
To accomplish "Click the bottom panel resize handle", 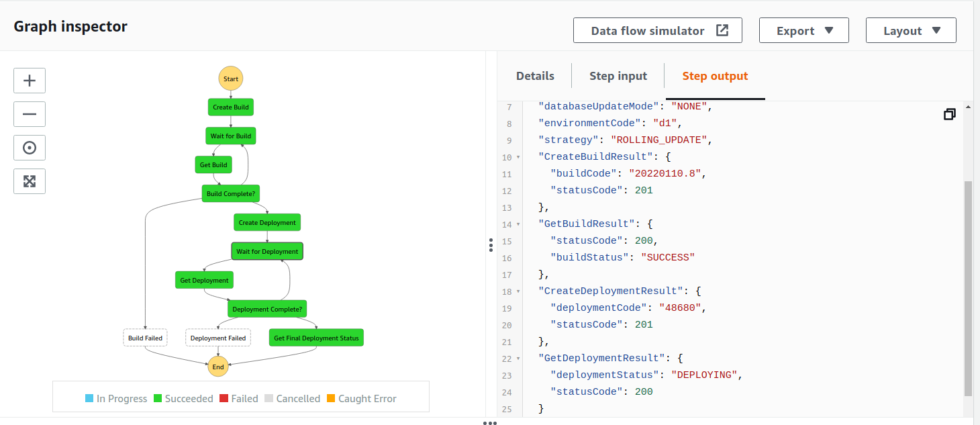I will pos(491,423).
